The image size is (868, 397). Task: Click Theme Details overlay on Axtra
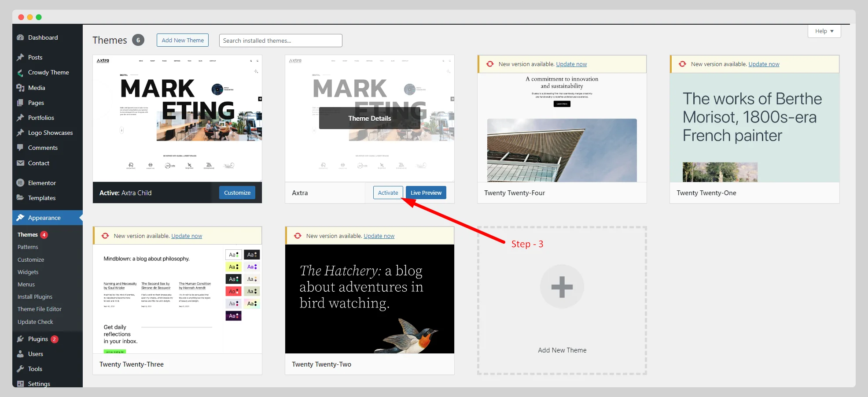point(369,118)
